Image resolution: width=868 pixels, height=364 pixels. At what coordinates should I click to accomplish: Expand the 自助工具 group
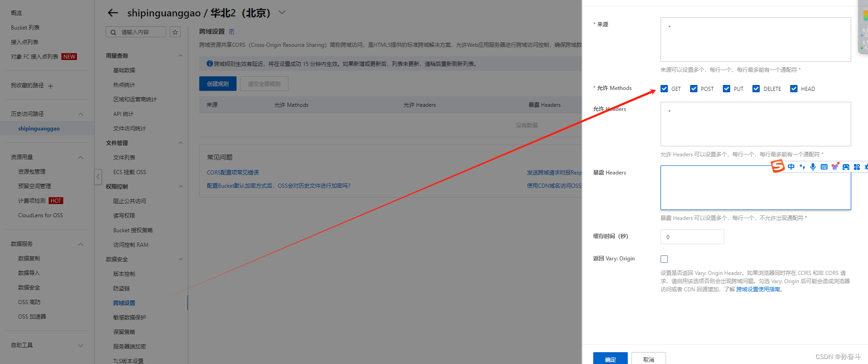tap(81, 345)
